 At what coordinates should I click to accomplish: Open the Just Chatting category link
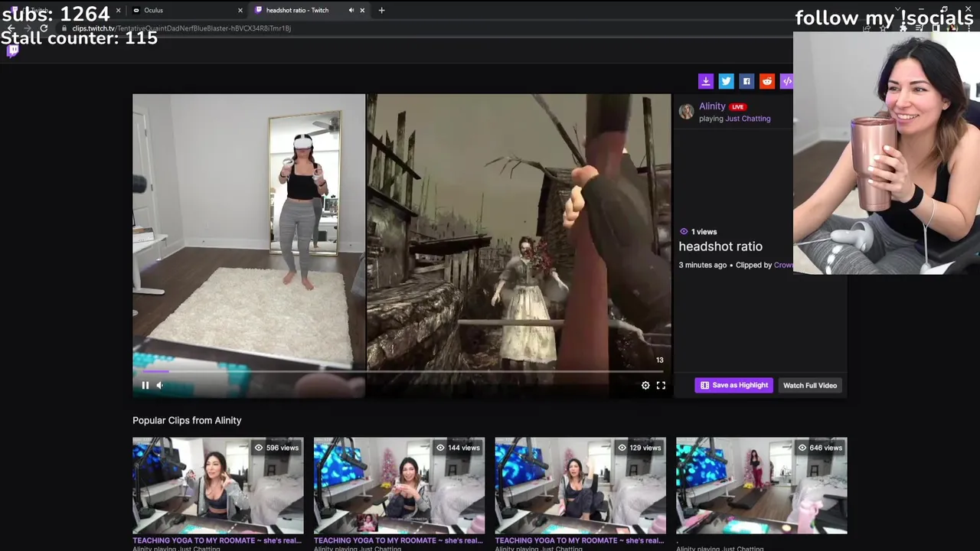point(748,119)
